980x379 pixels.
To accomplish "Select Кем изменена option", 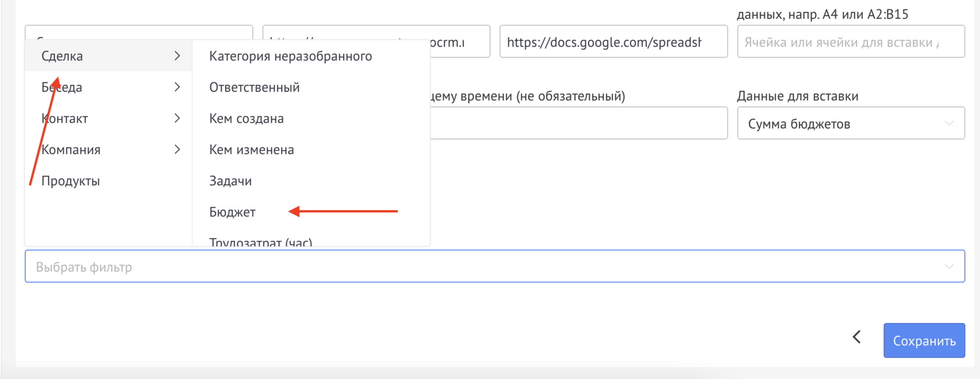I will 251,149.
